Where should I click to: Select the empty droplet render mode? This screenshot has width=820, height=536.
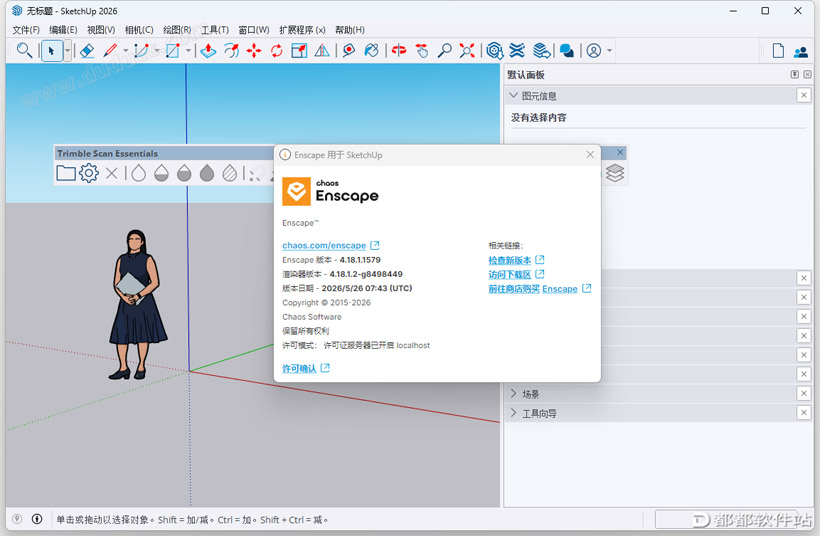pyautogui.click(x=139, y=173)
